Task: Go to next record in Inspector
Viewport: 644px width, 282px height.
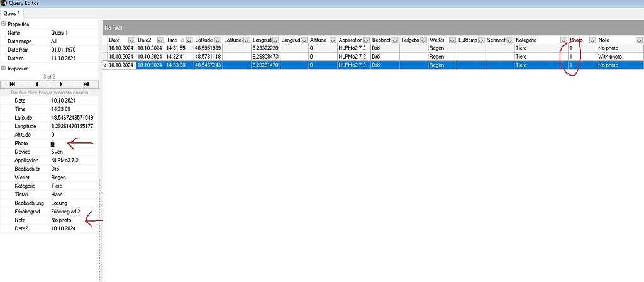Action: tap(62, 84)
